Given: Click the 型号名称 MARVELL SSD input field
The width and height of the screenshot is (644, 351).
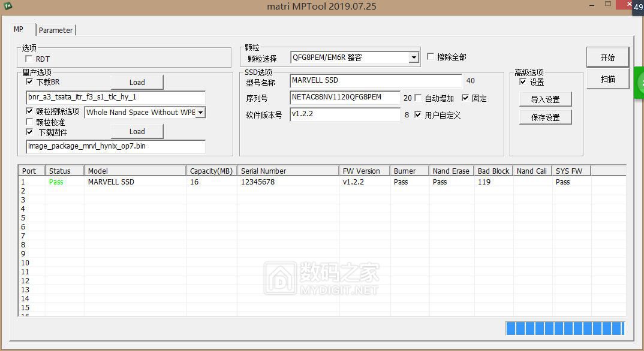Looking at the screenshot, I should 375,81.
